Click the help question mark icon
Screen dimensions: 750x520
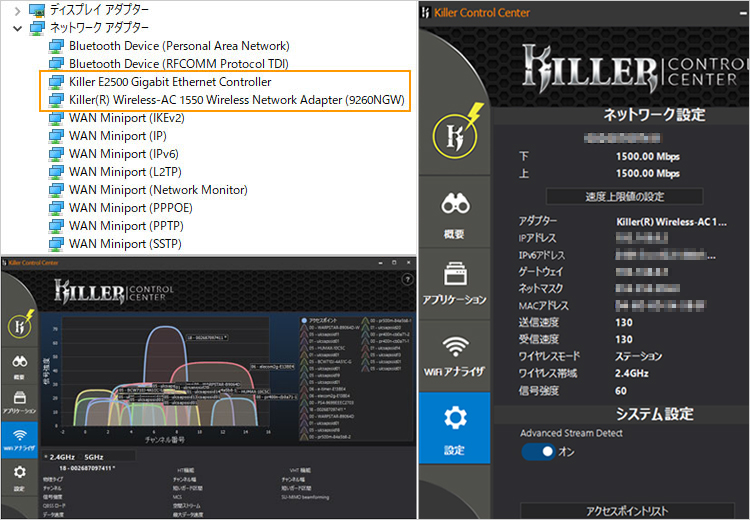(408, 279)
